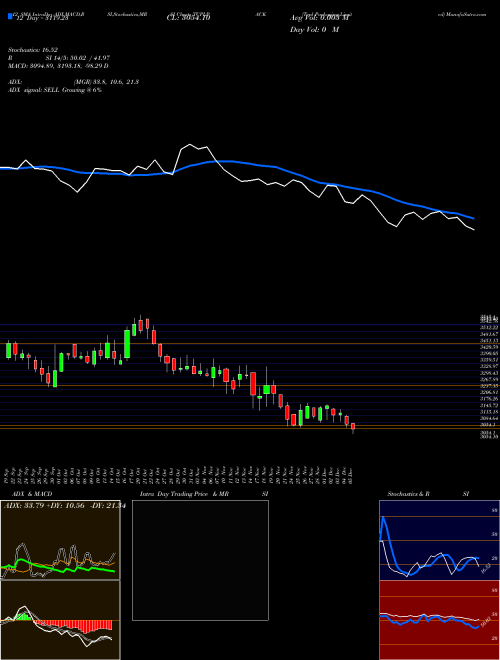Click the tall green candle before the price peak
Screen dimensions: 500x660
(x=127, y=344)
